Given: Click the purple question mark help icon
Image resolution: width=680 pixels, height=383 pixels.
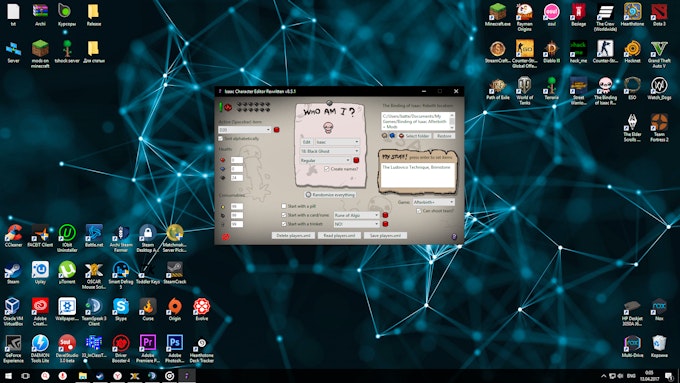Looking at the screenshot, I should [454, 237].
